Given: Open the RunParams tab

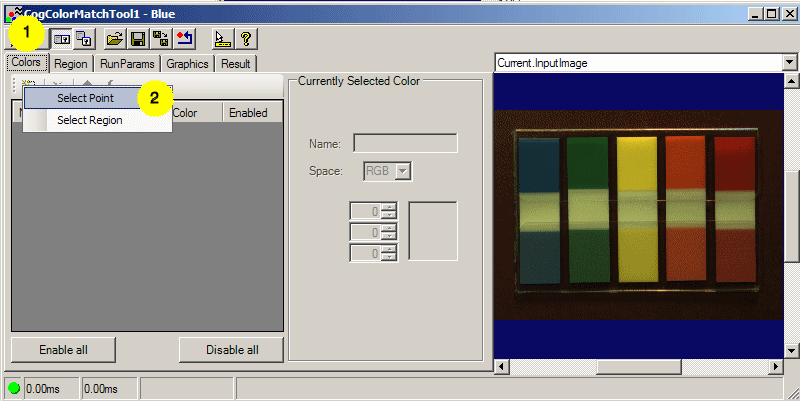Looking at the screenshot, I should (x=127, y=64).
